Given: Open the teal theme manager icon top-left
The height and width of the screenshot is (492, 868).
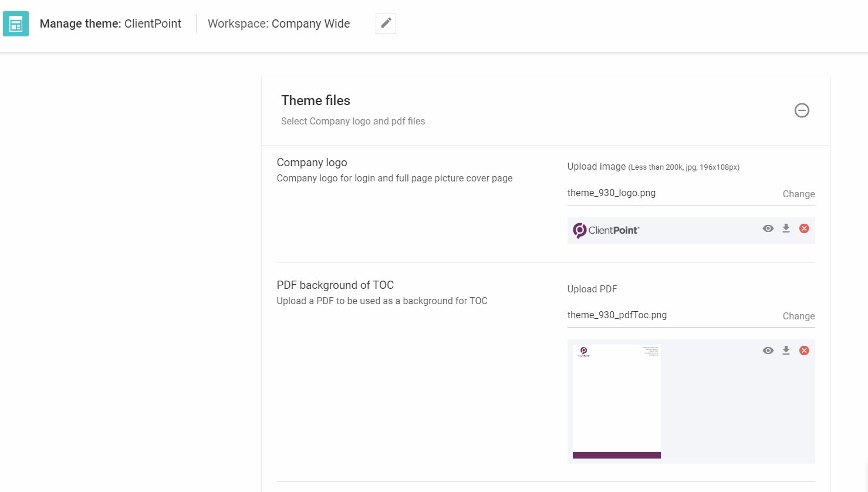Looking at the screenshot, I should pyautogui.click(x=15, y=23).
